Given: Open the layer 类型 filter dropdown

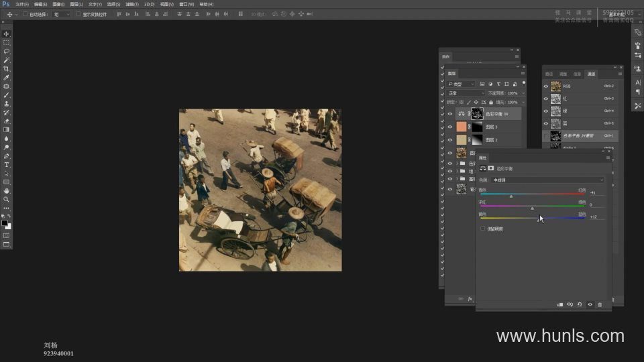Looking at the screenshot, I should [462, 84].
